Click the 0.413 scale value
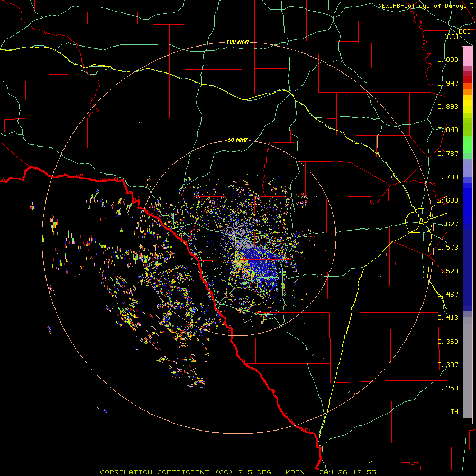476x476 pixels. click(x=448, y=318)
